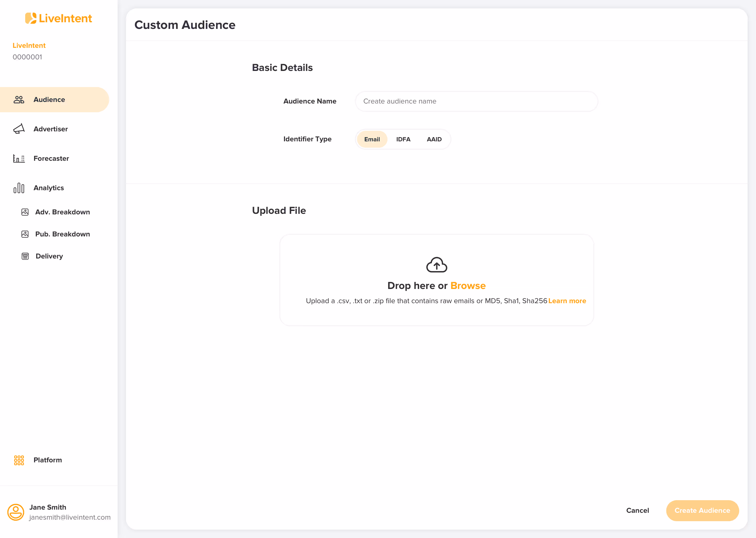Click the LiveIntent account name

[x=29, y=46]
